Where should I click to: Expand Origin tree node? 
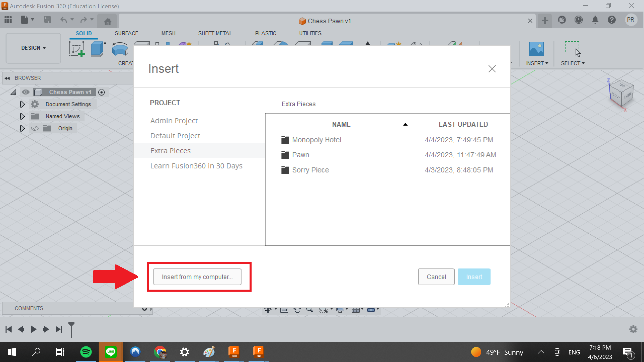[22, 128]
